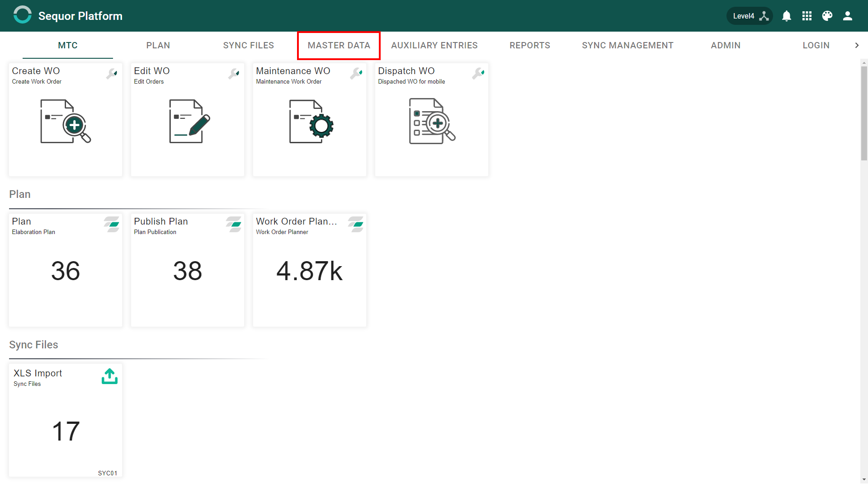The height and width of the screenshot is (488, 868).
Task: Click the stripes icon on Plan card
Action: tap(112, 224)
